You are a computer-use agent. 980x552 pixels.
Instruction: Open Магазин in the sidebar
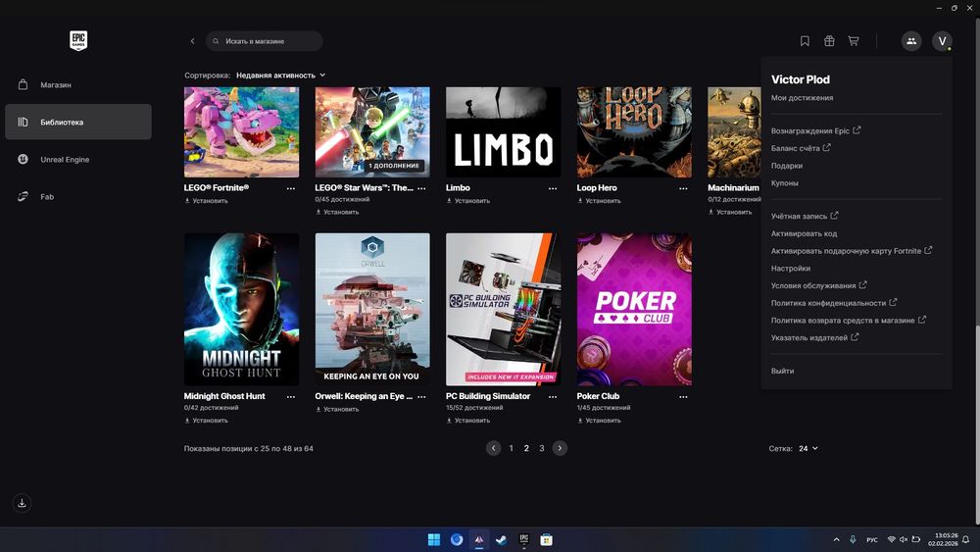click(78, 84)
